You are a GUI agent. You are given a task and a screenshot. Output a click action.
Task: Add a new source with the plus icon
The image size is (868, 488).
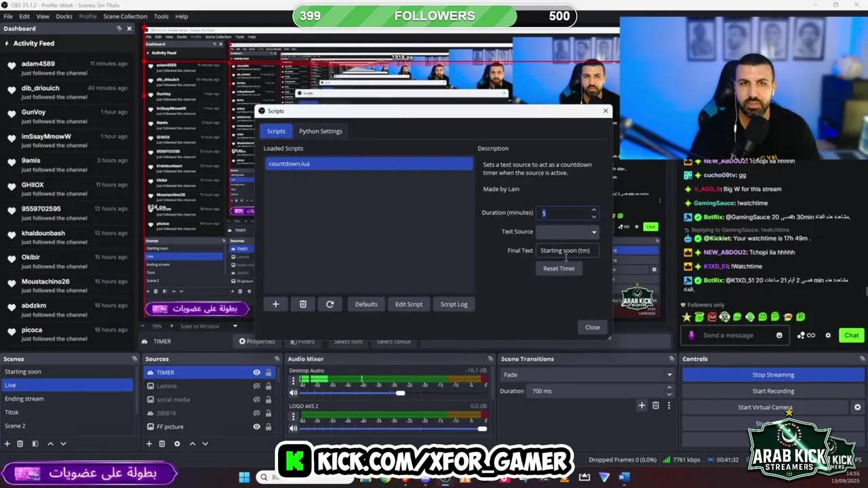149,444
